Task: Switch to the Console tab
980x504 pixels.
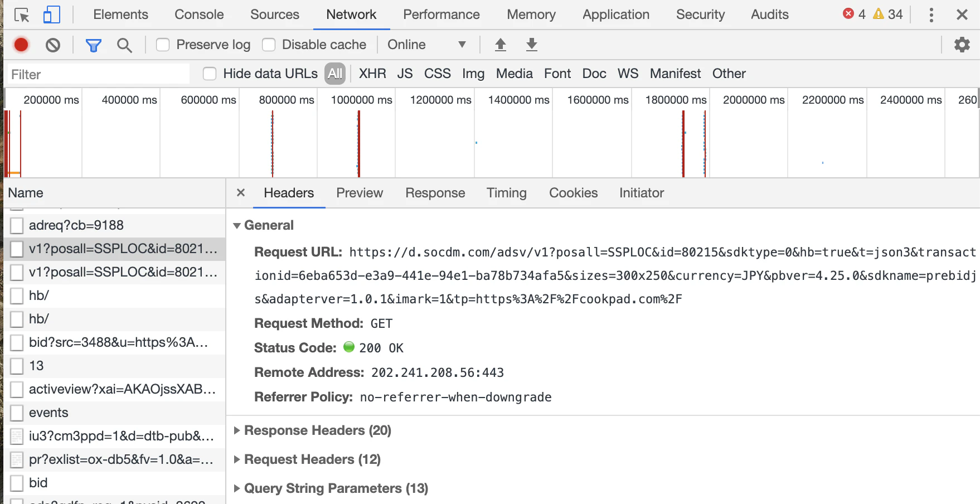Action: point(199,14)
